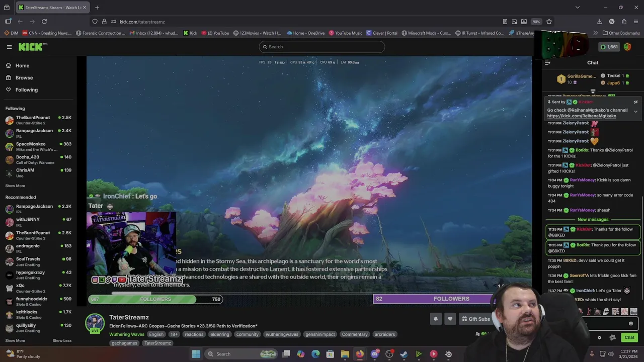
Task: Click the Kick search field
Action: [322, 47]
